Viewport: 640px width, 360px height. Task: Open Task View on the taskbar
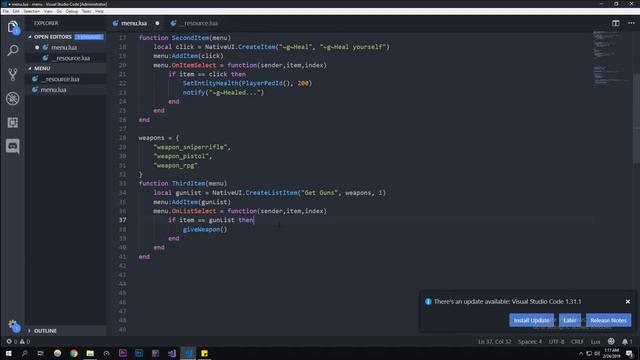coord(40,353)
